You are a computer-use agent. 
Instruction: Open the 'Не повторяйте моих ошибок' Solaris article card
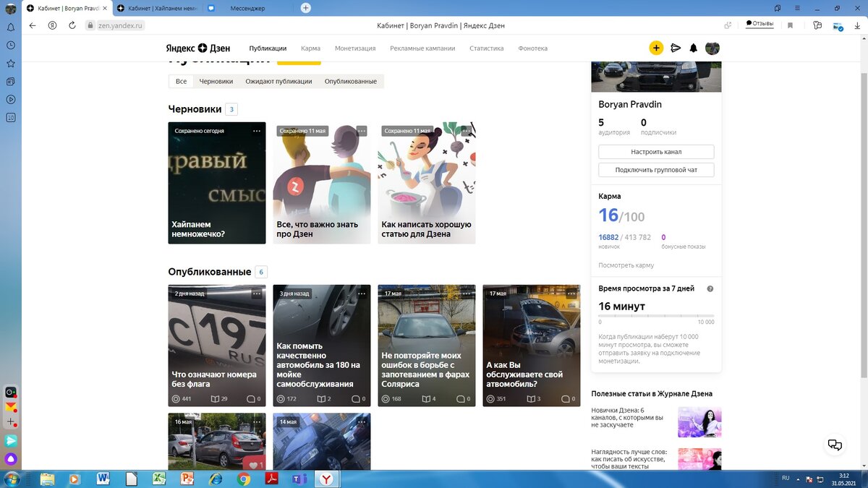pyautogui.click(x=427, y=346)
